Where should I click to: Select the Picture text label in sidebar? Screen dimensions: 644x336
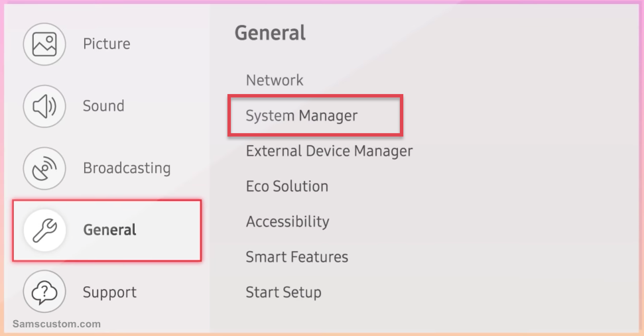[106, 44]
